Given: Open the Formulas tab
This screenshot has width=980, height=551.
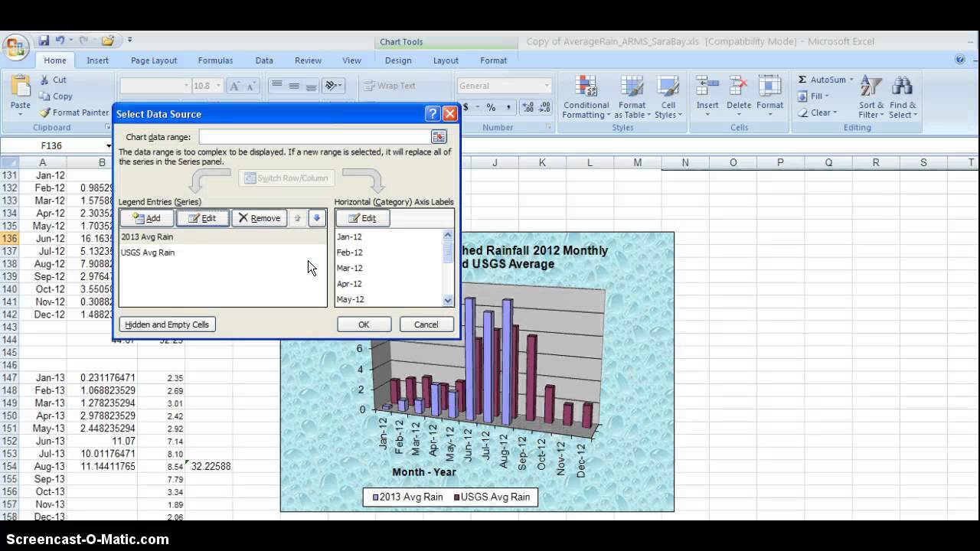Looking at the screenshot, I should point(215,60).
